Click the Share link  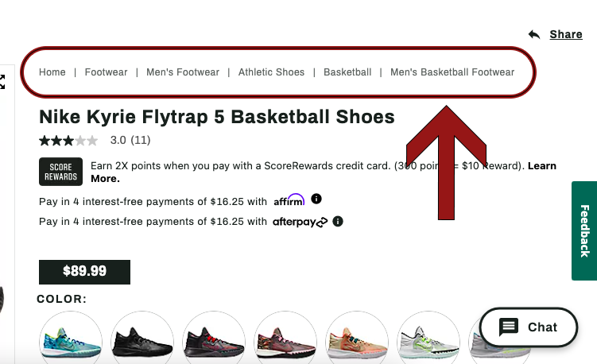(x=566, y=34)
